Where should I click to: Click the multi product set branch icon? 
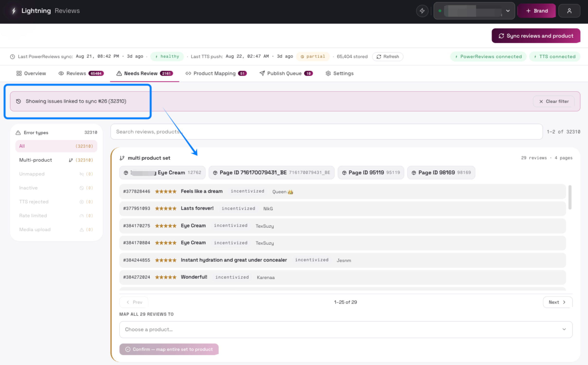pos(122,158)
